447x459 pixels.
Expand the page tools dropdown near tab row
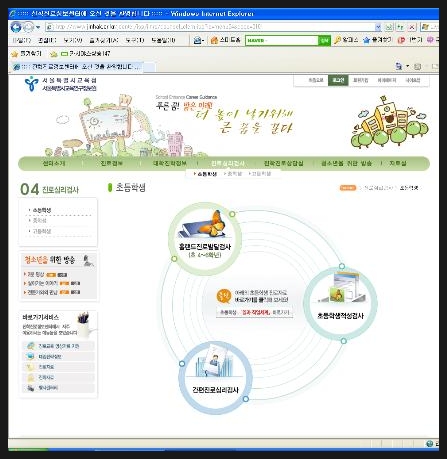[407, 66]
